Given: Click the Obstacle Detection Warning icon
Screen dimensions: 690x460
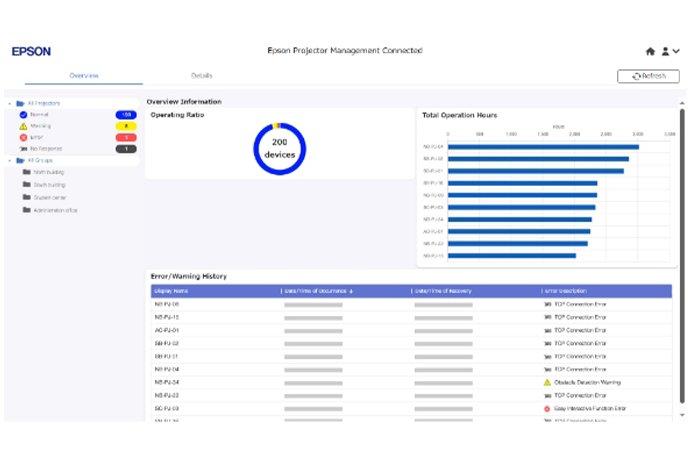Looking at the screenshot, I should [x=547, y=382].
